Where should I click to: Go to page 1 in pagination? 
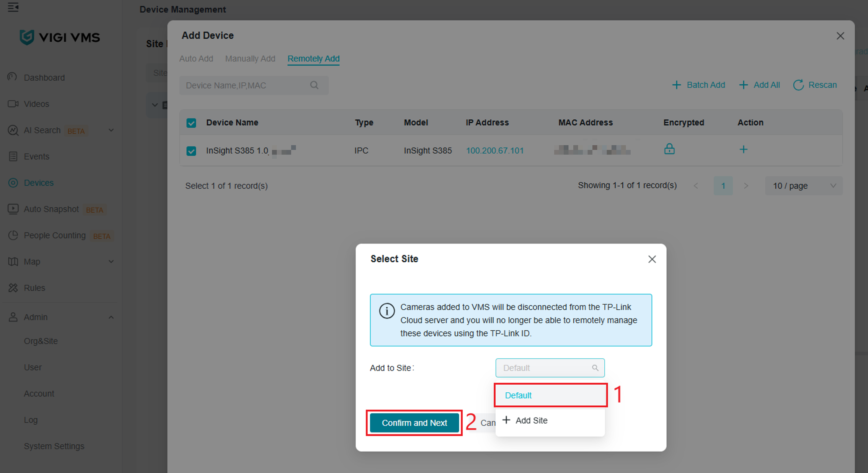point(723,186)
